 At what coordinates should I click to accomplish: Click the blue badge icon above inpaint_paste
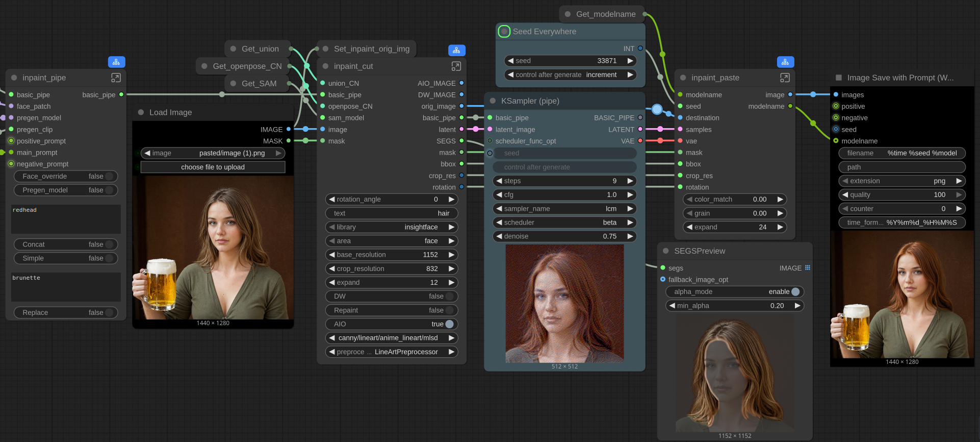785,62
